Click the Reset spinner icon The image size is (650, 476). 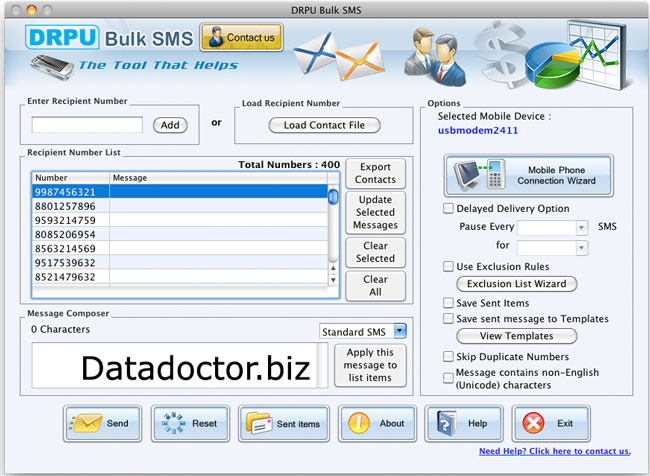coord(173,423)
